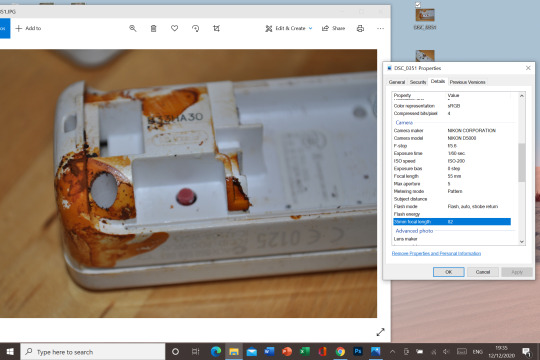Click the zoom magnifier icon in Photos toolbar
Screen dimensions: 540x360
(133, 28)
